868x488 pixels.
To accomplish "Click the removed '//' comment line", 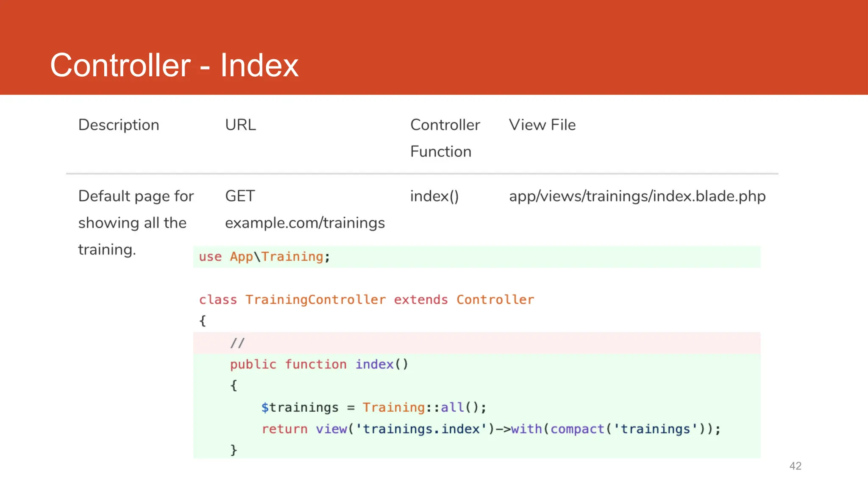I will (477, 343).
